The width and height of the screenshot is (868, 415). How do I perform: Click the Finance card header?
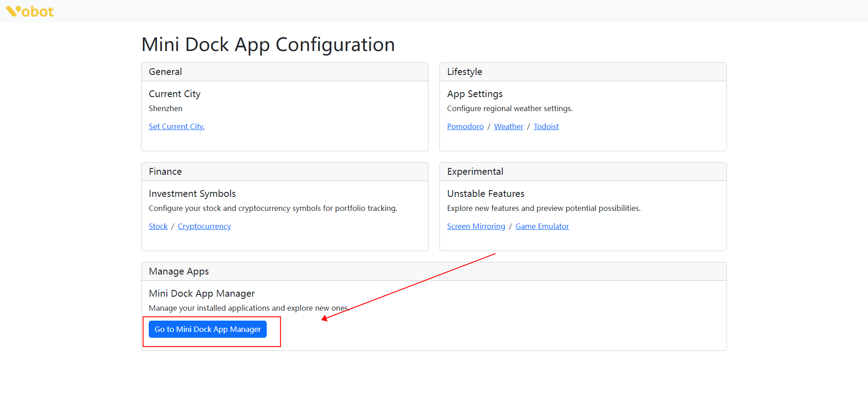click(x=165, y=172)
